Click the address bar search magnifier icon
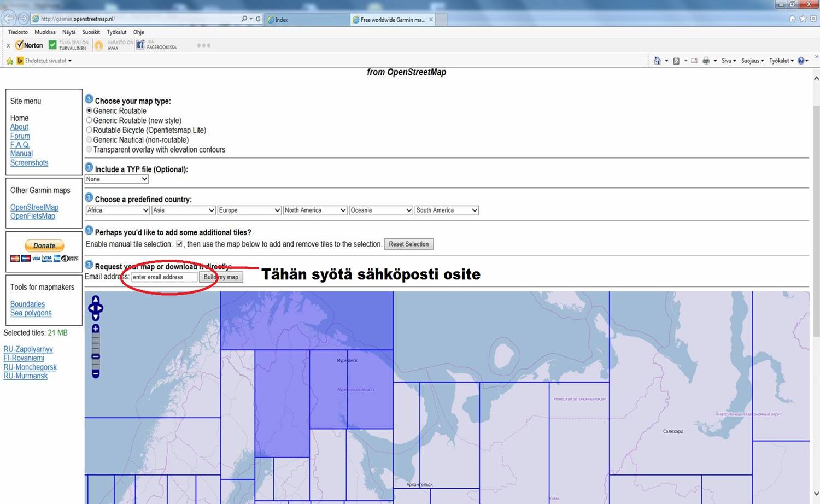This screenshot has height=504, width=820. tap(244, 19)
